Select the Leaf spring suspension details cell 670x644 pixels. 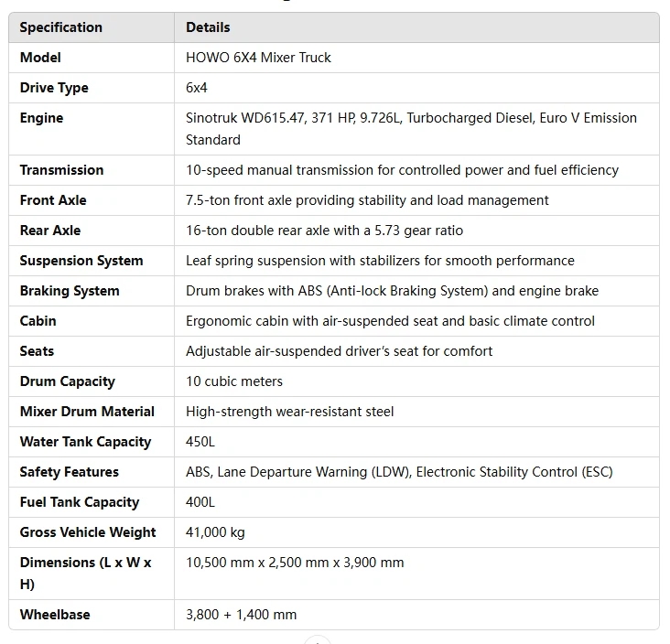(x=380, y=261)
